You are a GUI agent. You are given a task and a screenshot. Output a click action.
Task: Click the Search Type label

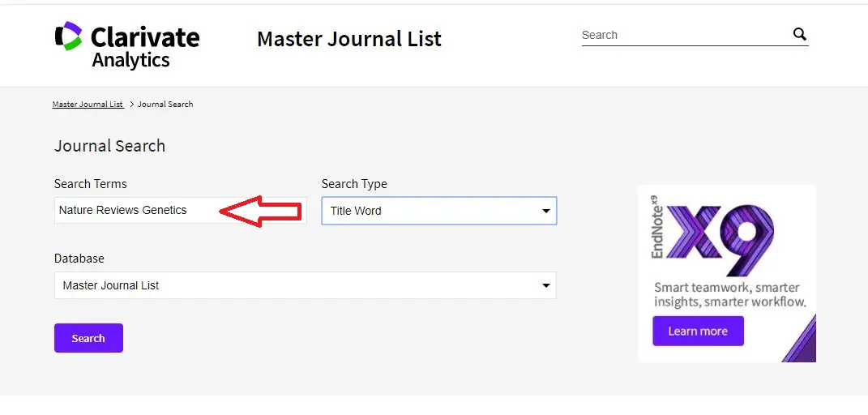click(x=354, y=184)
